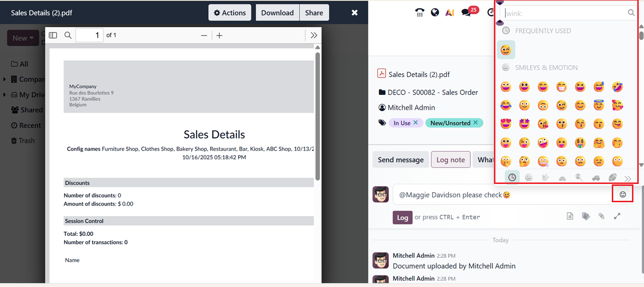Select the winking emoji under Frequently Used
This screenshot has height=287, width=644.
(505, 50)
